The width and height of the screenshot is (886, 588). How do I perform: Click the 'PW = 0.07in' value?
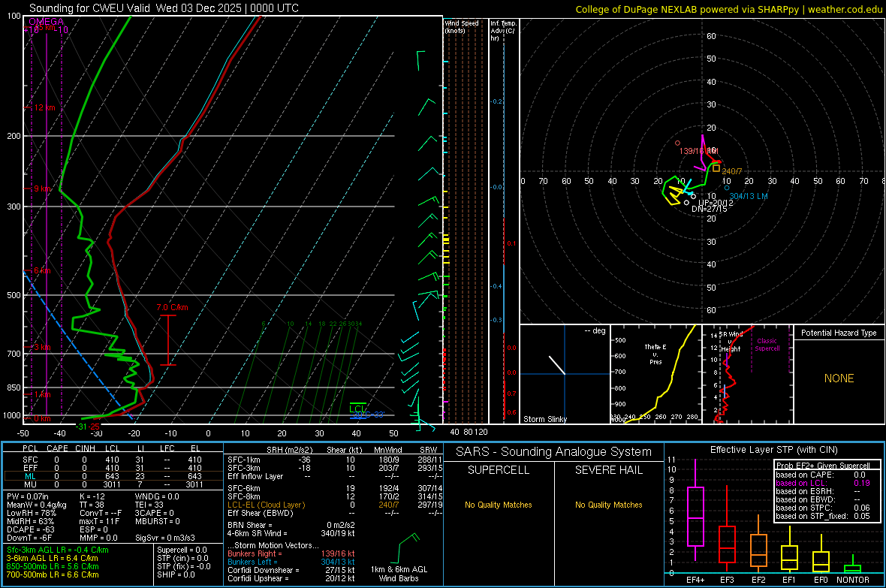(x=28, y=496)
